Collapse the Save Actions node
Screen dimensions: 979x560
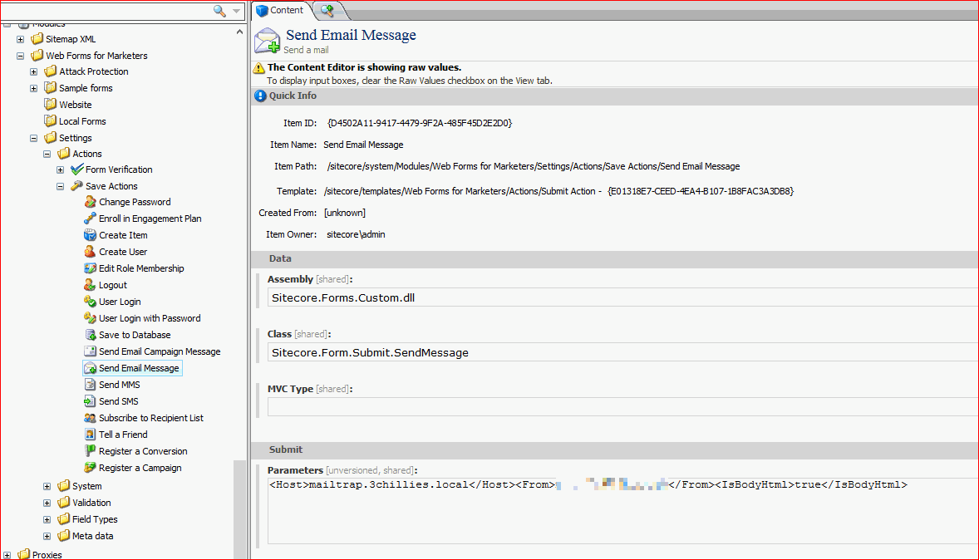[60, 186]
